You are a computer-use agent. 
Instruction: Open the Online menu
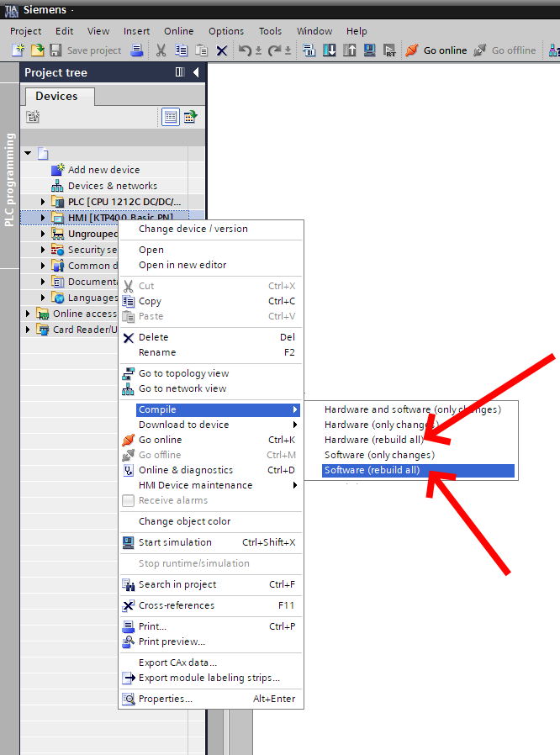(178, 31)
